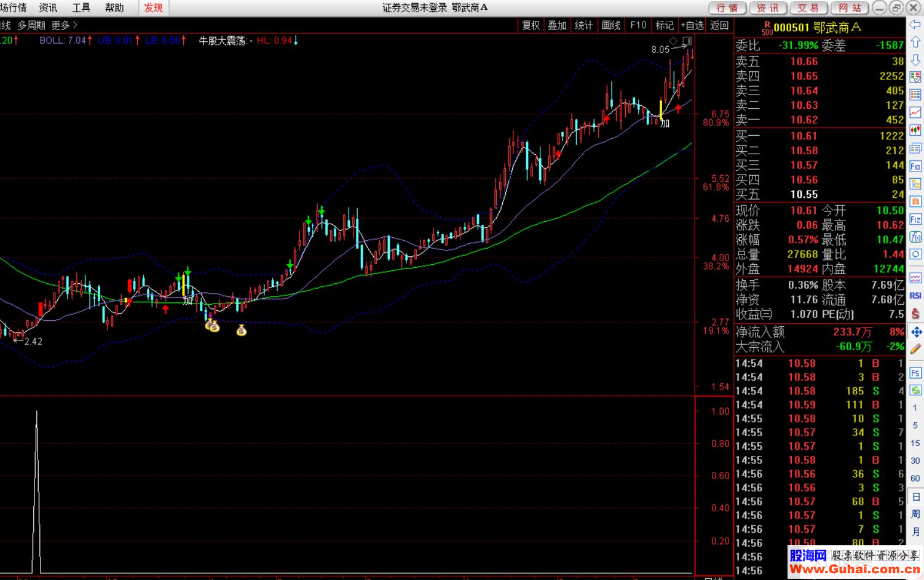Open the 帮助 menu
The height and width of the screenshot is (580, 924).
pos(114,8)
